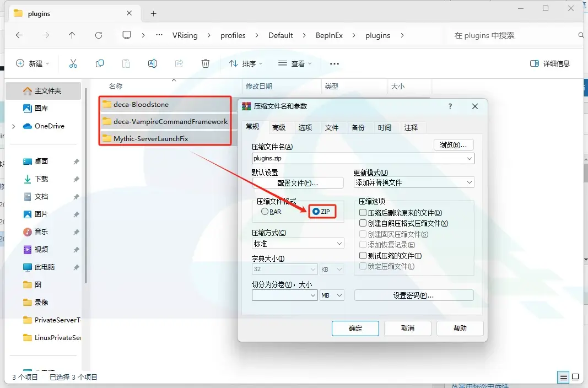This screenshot has width=588, height=388.
Task: Click the 设置密码 button
Action: tap(414, 295)
